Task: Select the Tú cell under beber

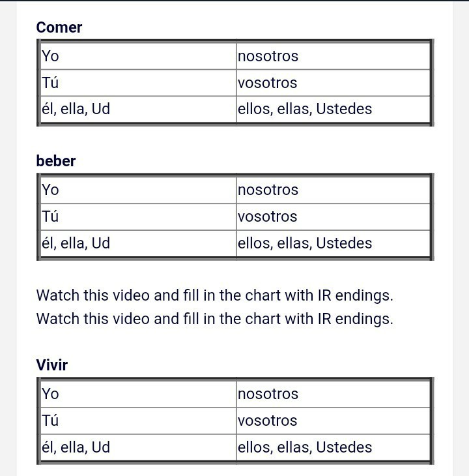Action: click(x=138, y=216)
